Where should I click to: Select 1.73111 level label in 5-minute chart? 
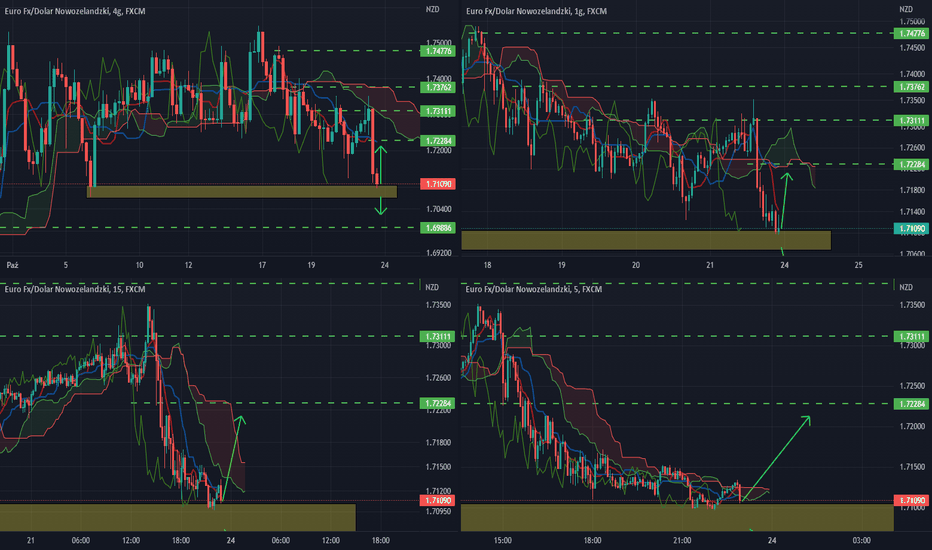(x=911, y=337)
